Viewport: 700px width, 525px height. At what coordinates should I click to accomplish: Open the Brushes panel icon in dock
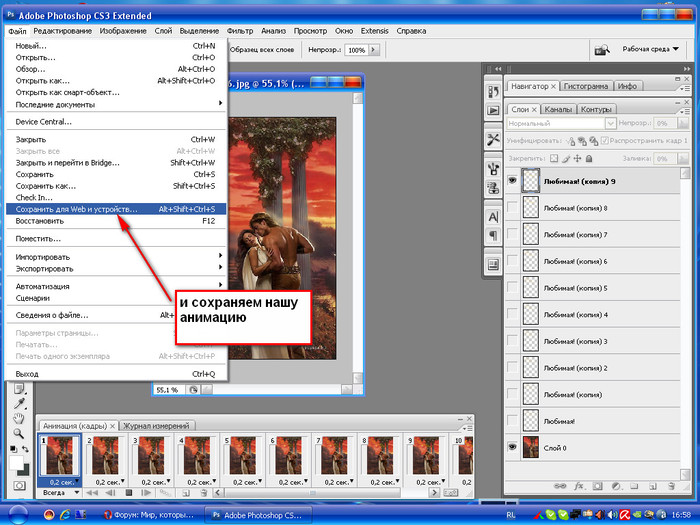click(493, 169)
